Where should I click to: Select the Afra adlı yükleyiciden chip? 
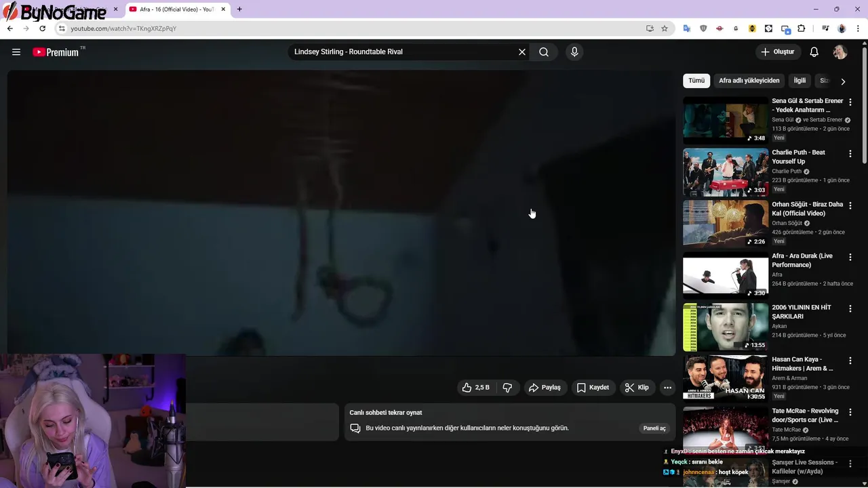click(749, 81)
